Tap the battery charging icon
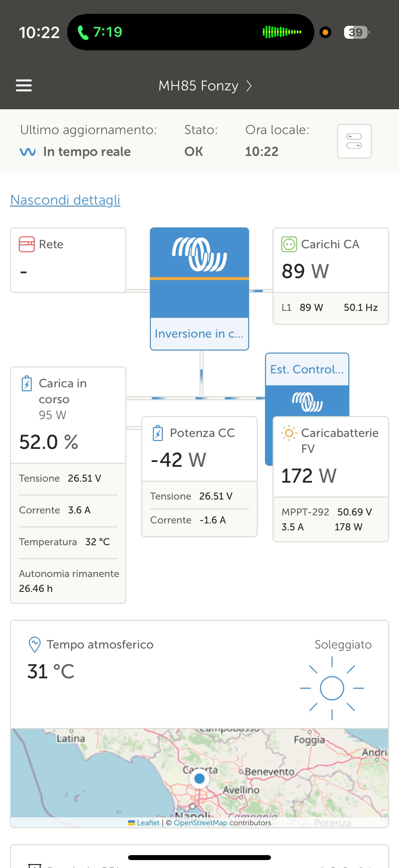Viewport: 399px width, 868px height. [26, 383]
